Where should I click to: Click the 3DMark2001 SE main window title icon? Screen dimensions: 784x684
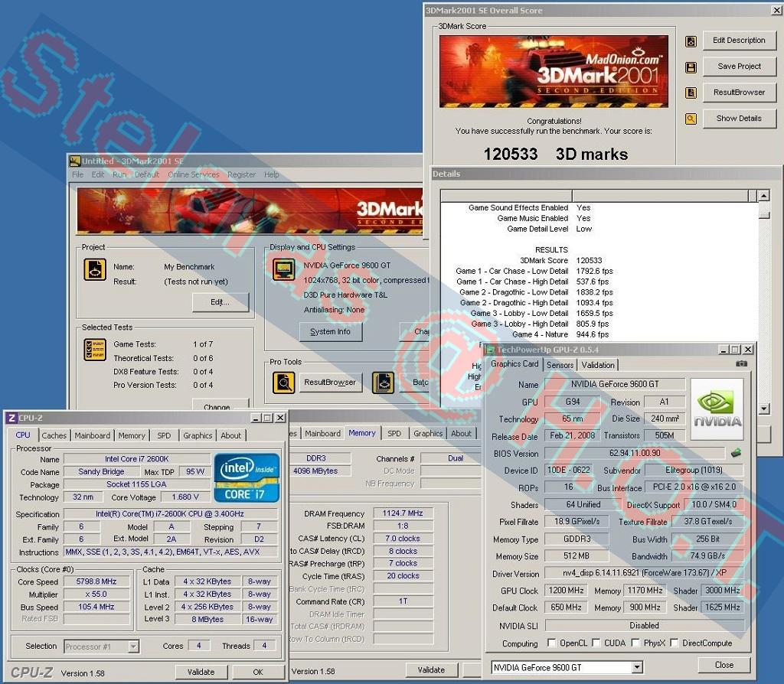pyautogui.click(x=75, y=161)
